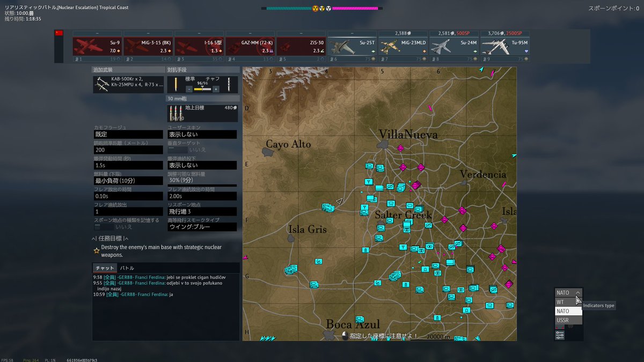Screen dimensions: 644x362
Task: Decrease flare ratio with minus button
Action: [189, 88]
